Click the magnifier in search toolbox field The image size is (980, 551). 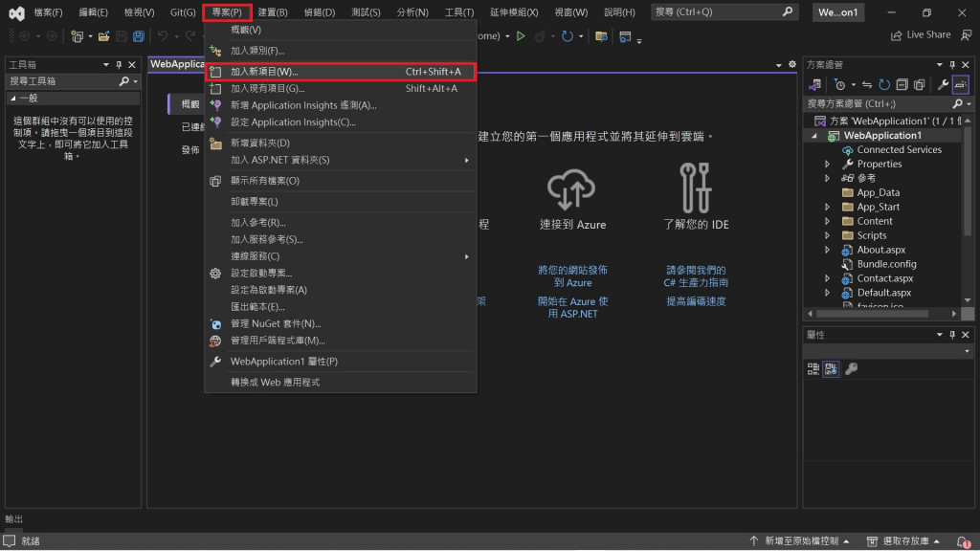[x=123, y=81]
